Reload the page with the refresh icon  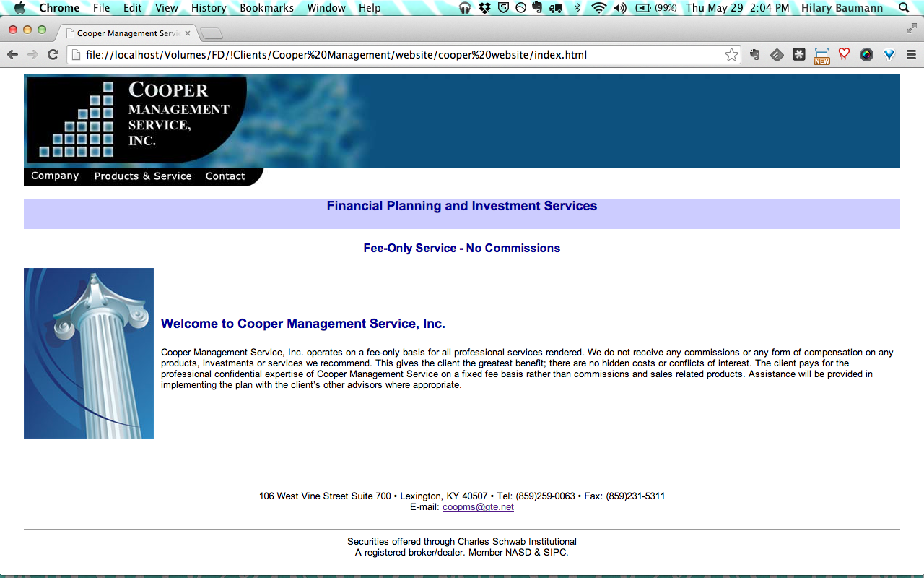click(53, 55)
